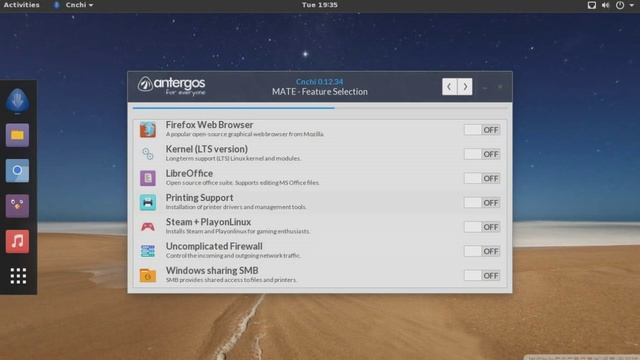Click the printer drivers description text
Image resolution: width=640 pixels, height=360 pixels.
click(x=236, y=207)
